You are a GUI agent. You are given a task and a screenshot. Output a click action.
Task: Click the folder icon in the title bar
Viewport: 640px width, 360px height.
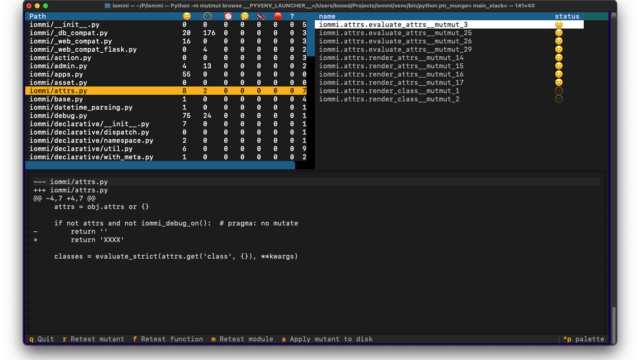click(107, 6)
